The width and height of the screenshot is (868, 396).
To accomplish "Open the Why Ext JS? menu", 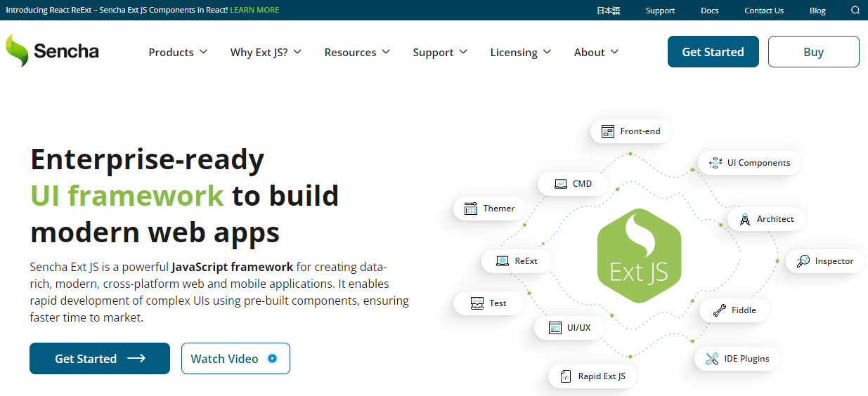I will (266, 52).
